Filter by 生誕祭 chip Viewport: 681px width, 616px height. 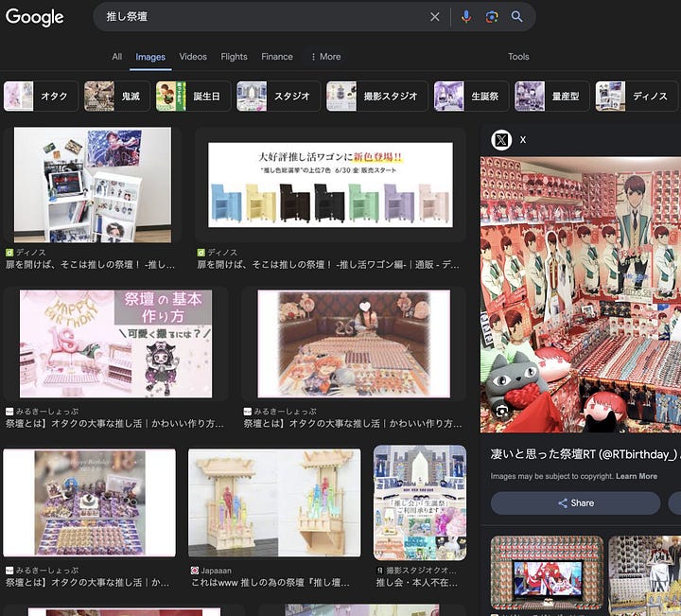pos(471,96)
